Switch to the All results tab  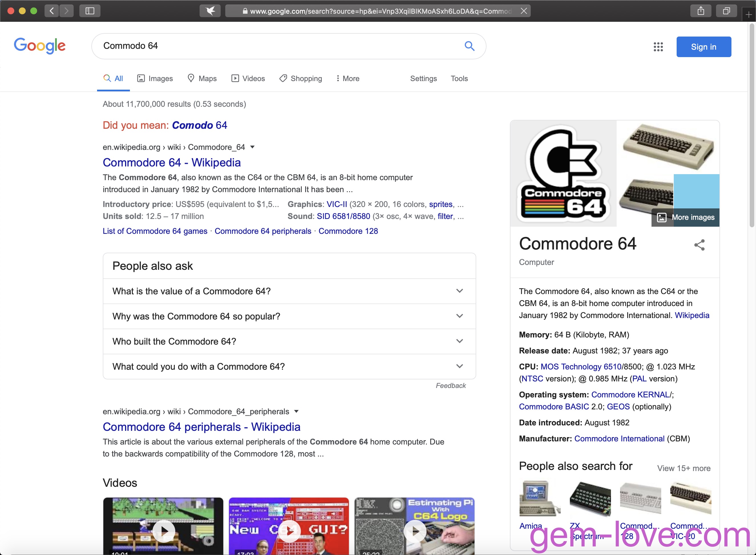113,79
